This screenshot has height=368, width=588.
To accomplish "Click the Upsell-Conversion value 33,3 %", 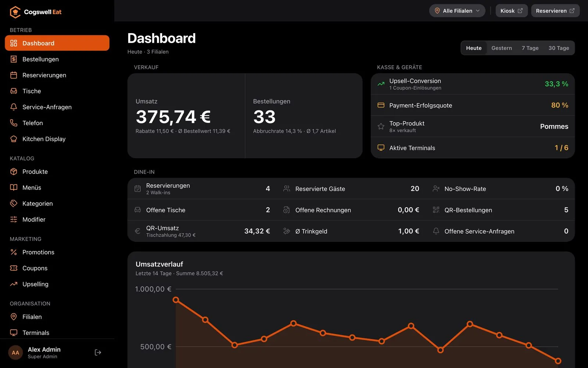I will click(x=556, y=84).
